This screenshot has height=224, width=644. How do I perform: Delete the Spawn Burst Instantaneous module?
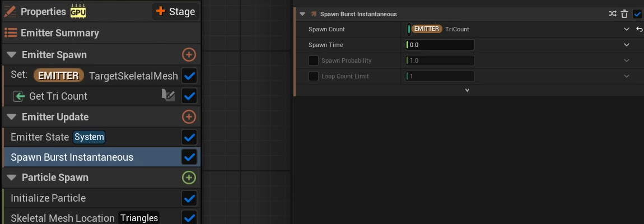click(625, 14)
